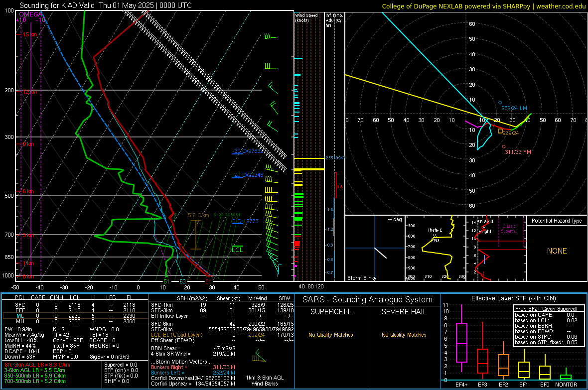Click the Potential Hazard Type header
588x390 pixels.
[557, 221]
